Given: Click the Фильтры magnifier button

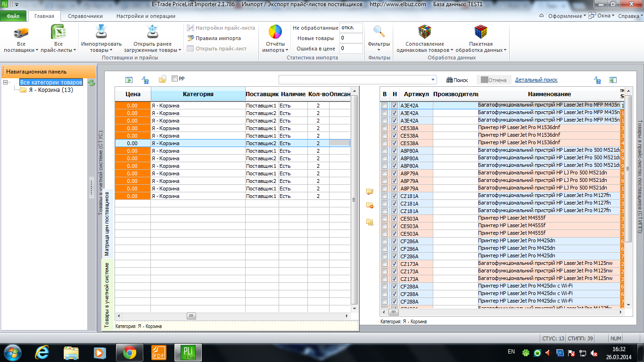Looking at the screenshot, I should click(379, 39).
